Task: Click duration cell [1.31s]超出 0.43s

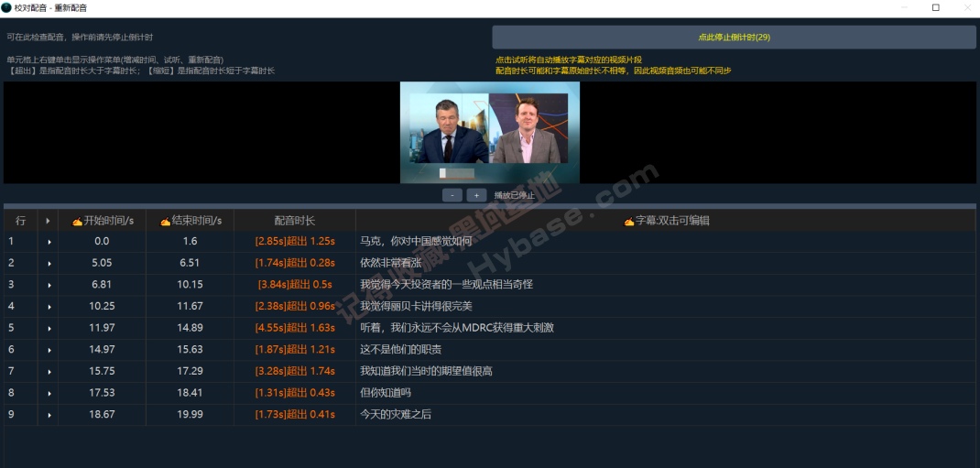Action: tap(295, 393)
